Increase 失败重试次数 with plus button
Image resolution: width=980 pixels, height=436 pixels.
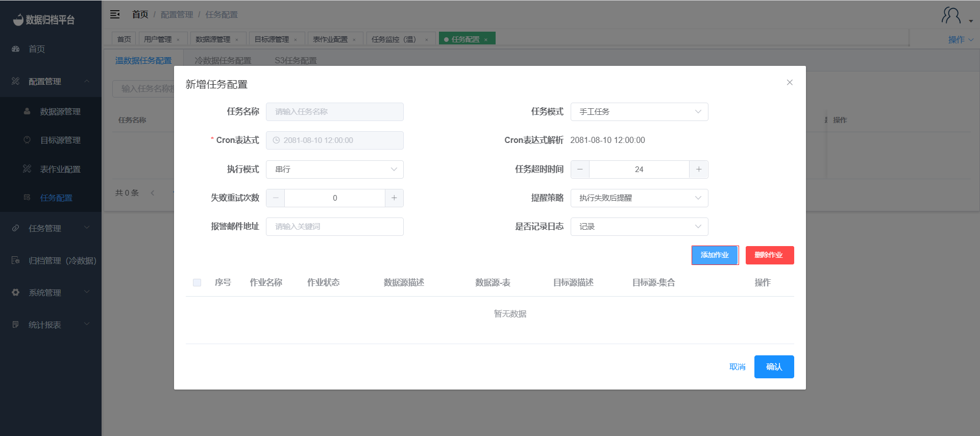[394, 198]
